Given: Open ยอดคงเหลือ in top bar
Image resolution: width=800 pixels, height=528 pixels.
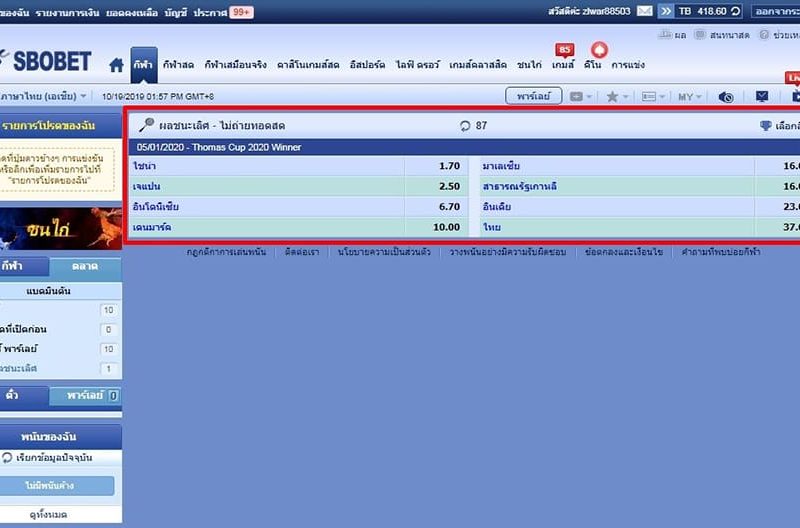Looking at the screenshot, I should [x=132, y=12].
